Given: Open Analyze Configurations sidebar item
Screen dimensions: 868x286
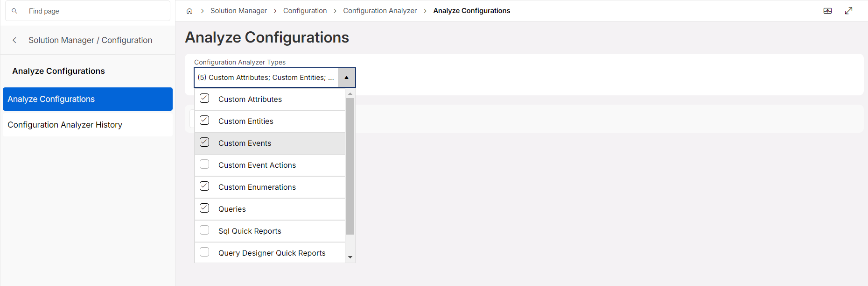Looking at the screenshot, I should tap(88, 99).
